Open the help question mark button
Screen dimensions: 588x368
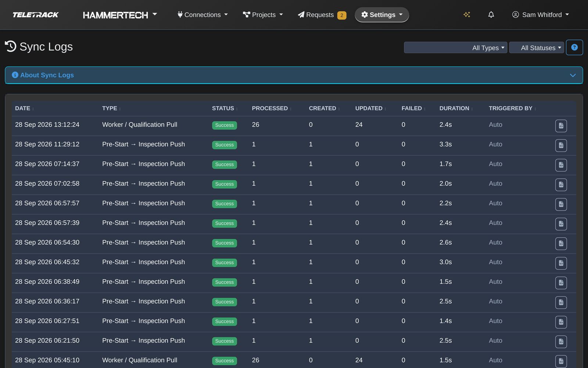574,47
